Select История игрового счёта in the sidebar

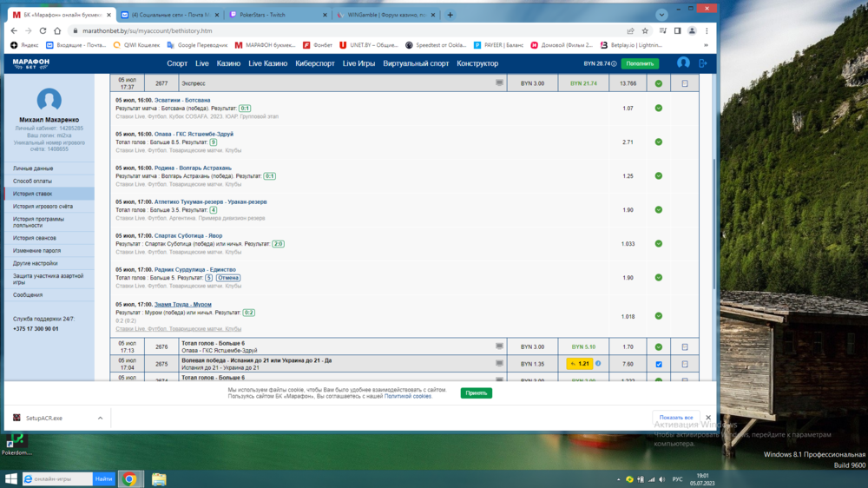[43, 207]
